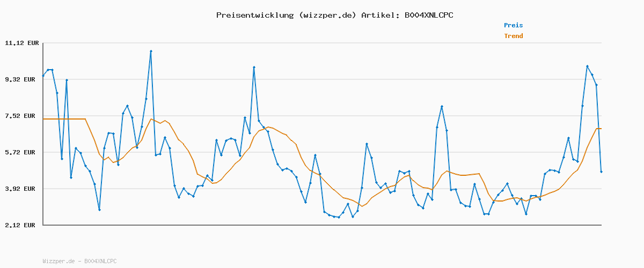The image size is (644, 268).
Task: Select the 3.92 EUR axis label
Action: click(21, 189)
